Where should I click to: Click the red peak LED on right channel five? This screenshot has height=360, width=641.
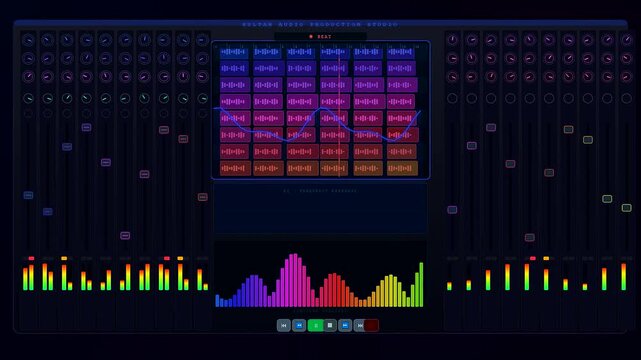[533, 258]
